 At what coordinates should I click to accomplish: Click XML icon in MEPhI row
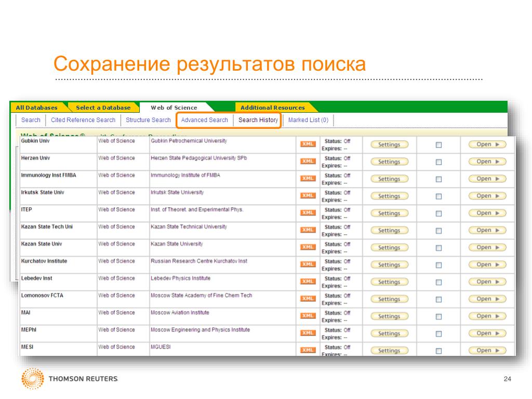click(308, 333)
